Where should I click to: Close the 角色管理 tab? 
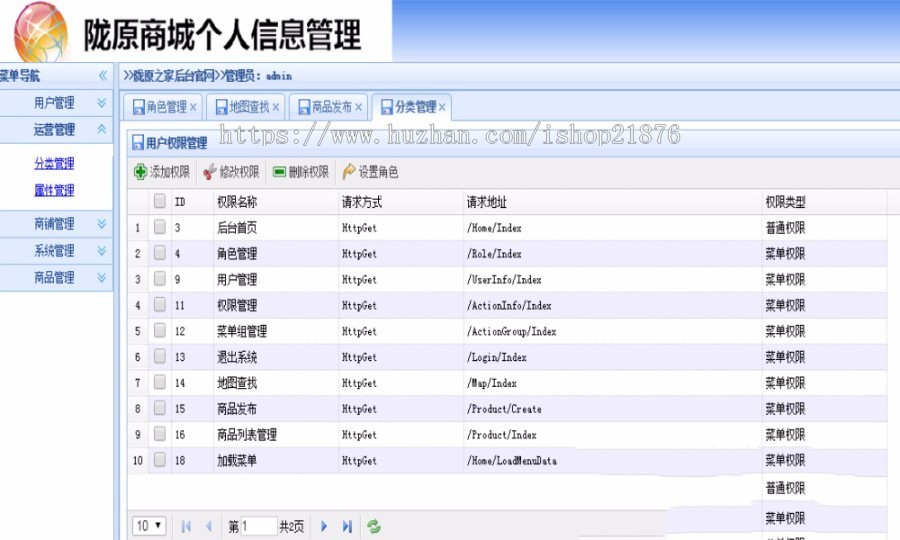coord(193,107)
